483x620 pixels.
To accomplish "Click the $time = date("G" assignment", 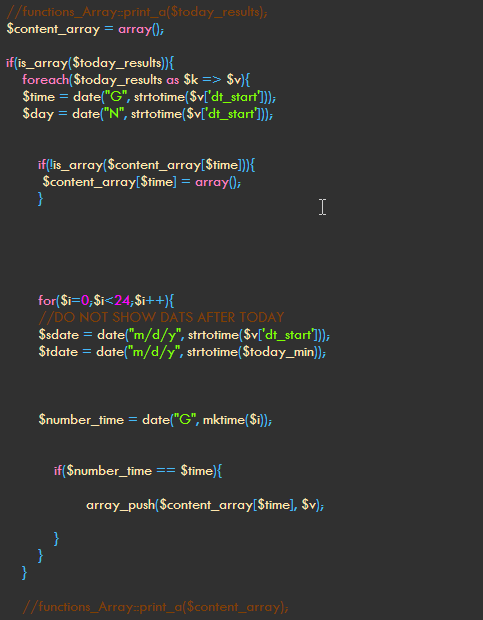I will (149, 97).
